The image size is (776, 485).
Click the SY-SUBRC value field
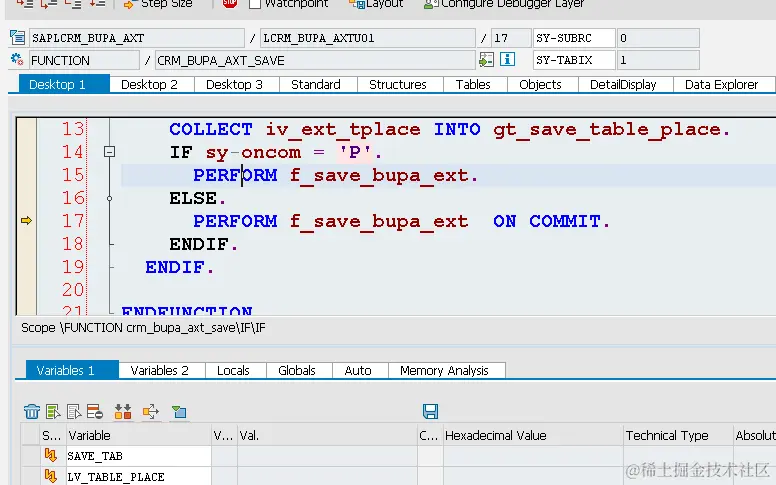pyautogui.click(x=658, y=38)
